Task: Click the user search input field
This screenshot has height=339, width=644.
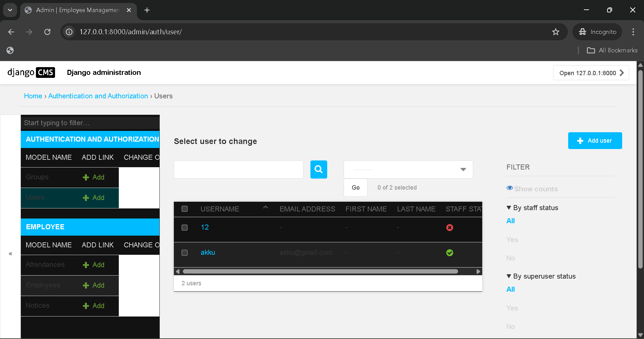Action: click(x=238, y=169)
